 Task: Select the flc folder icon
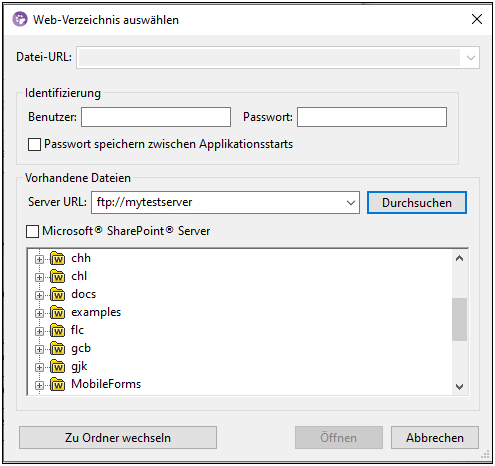click(x=57, y=330)
